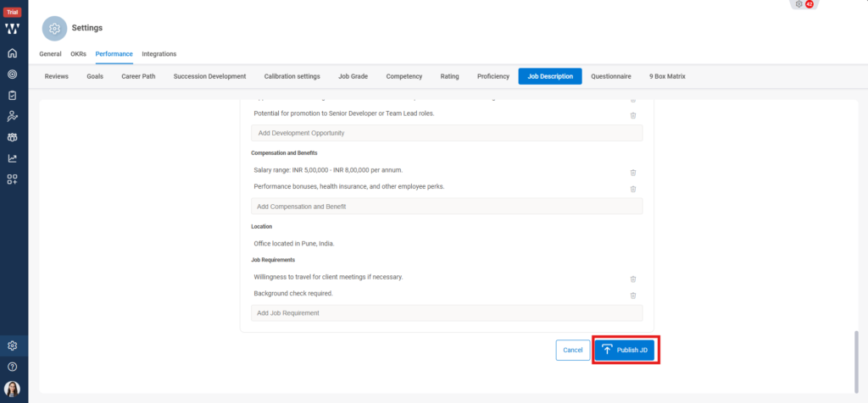Open the user profile avatar
The width and height of the screenshot is (868, 403).
pos(12,389)
